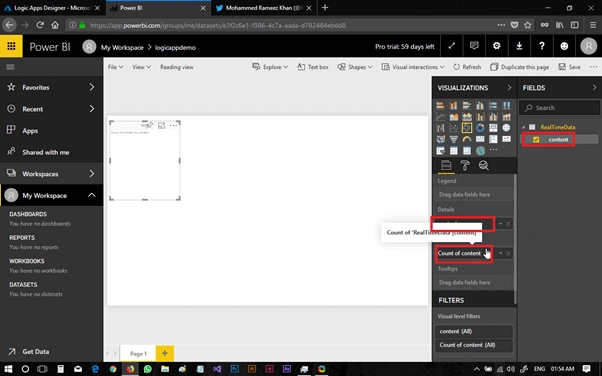Collapse My Workspace section
Viewport: 602px width, 376px height.
click(92, 195)
